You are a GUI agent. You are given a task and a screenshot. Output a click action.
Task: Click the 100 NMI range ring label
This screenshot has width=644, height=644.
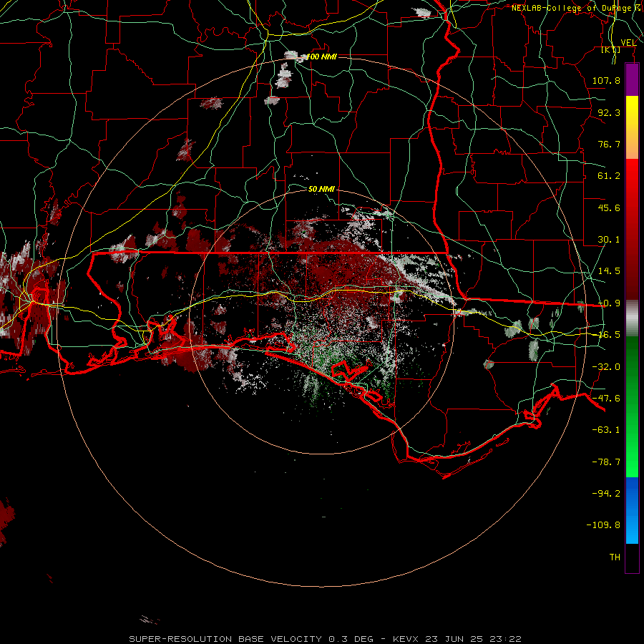(321, 57)
